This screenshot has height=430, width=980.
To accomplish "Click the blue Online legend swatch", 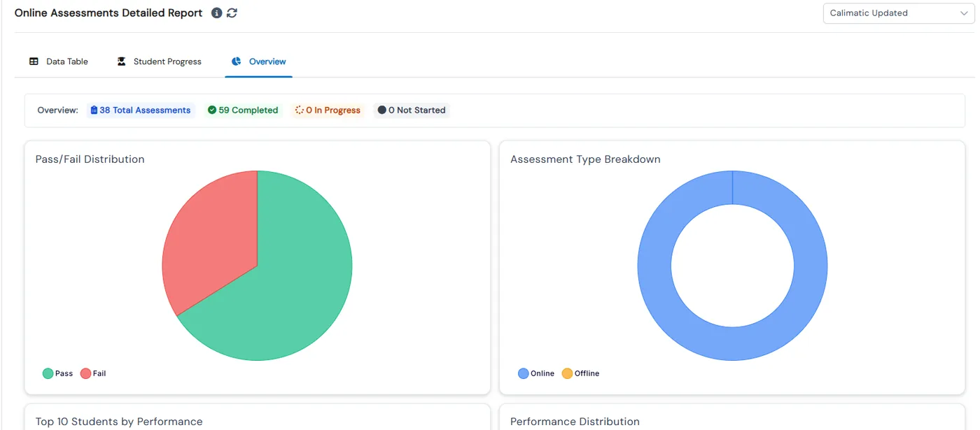I will (523, 373).
